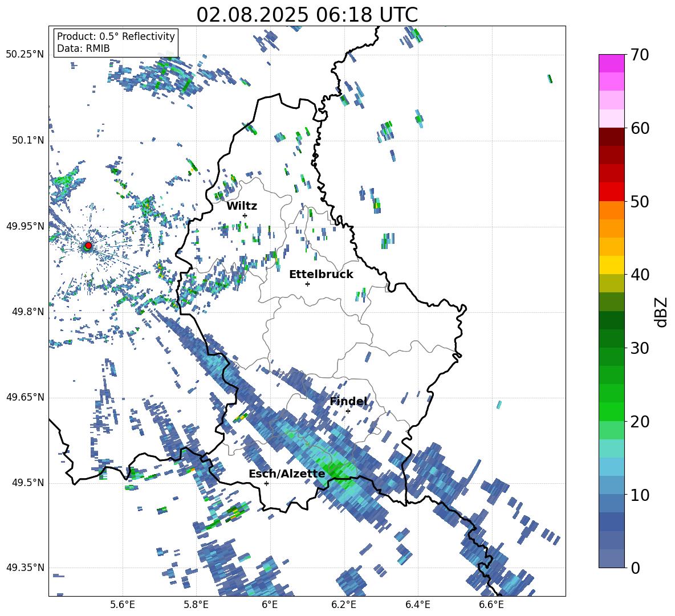The width and height of the screenshot is (675, 616).
Task: Click the 6°E longitude label
Action: click(x=270, y=605)
